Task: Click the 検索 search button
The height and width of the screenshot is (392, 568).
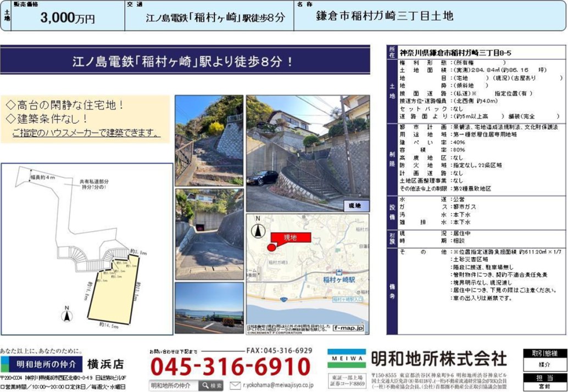Action: pos(210,385)
